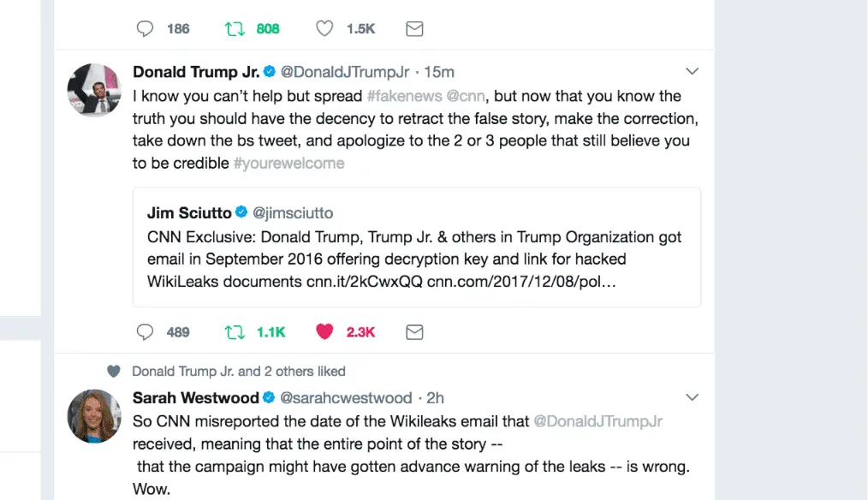Like the top tweet with 1.5K likes
Screen dimensions: 868x500
(324, 28)
